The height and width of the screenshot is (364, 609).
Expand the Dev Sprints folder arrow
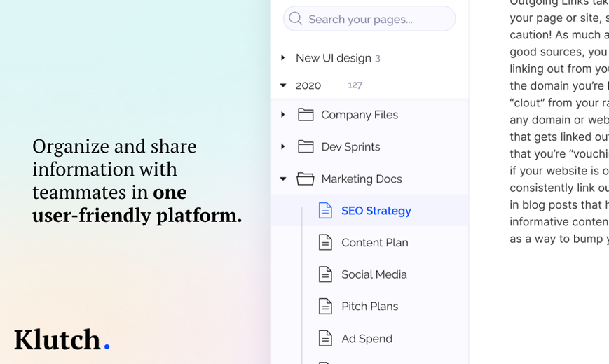(282, 146)
